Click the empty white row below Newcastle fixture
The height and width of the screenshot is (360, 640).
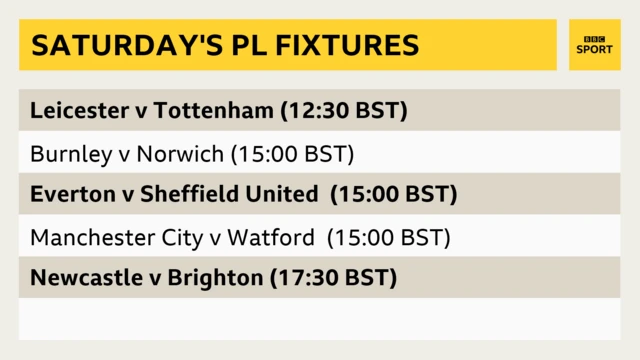[x=320, y=319]
